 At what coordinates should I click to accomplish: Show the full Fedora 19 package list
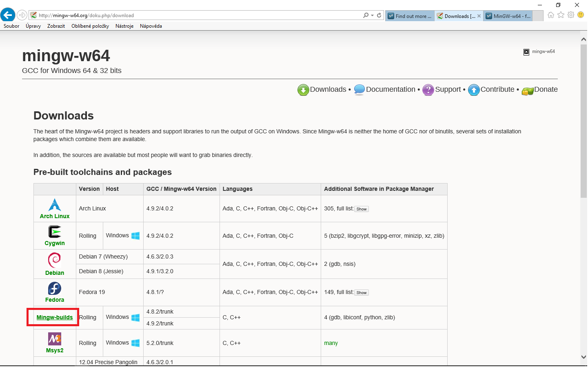(361, 292)
